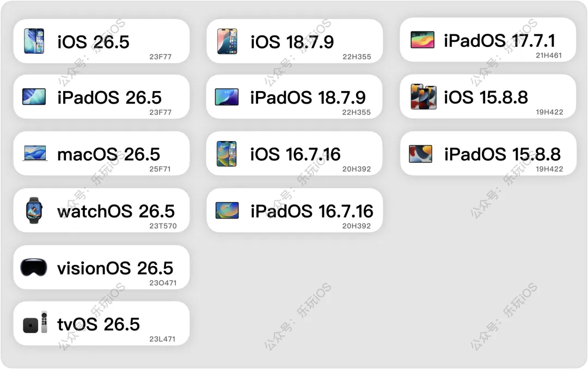Click build number 21H461 on iPadOS 17.7.1

[x=549, y=56]
